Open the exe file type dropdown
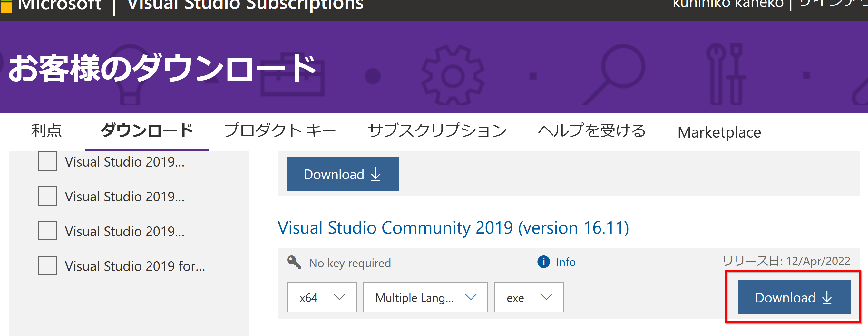The width and height of the screenshot is (868, 336). 529,297
